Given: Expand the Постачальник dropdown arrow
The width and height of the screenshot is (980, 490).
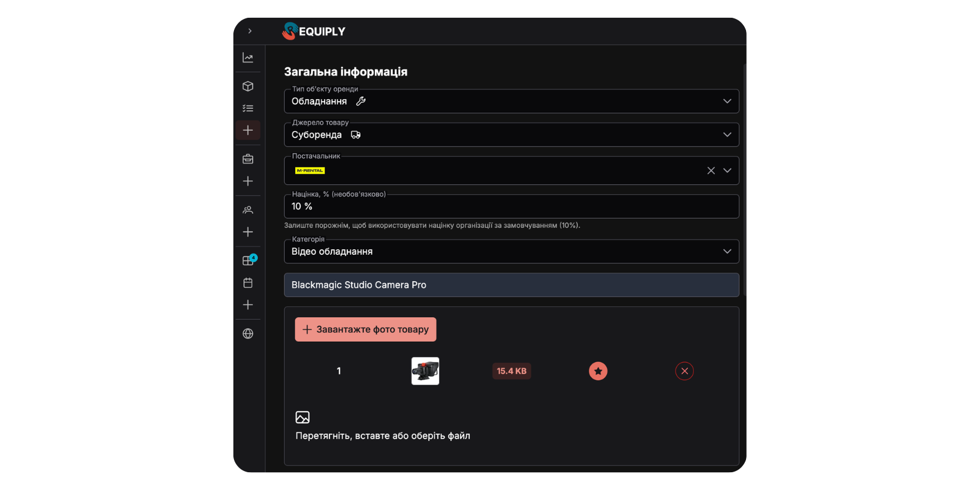Looking at the screenshot, I should click(727, 171).
